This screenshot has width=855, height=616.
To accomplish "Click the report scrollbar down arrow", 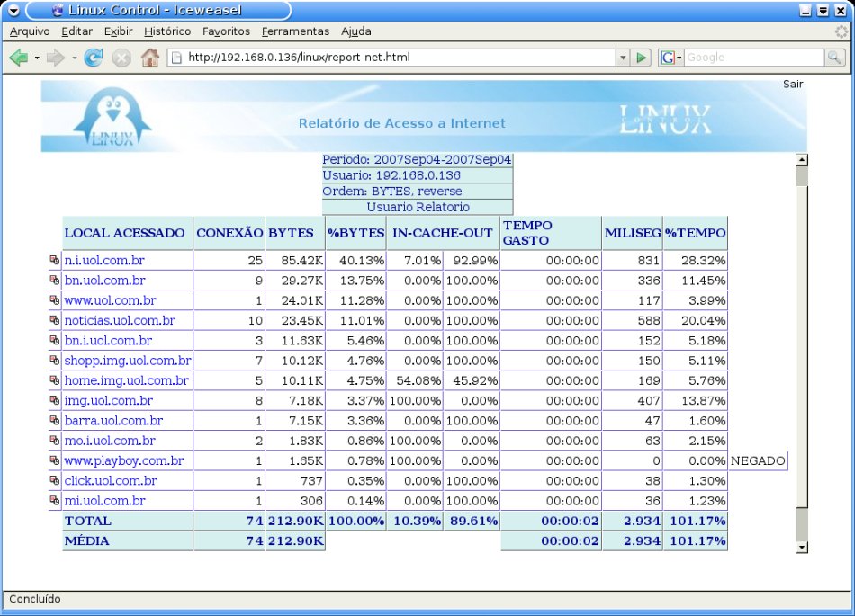I will click(x=802, y=547).
